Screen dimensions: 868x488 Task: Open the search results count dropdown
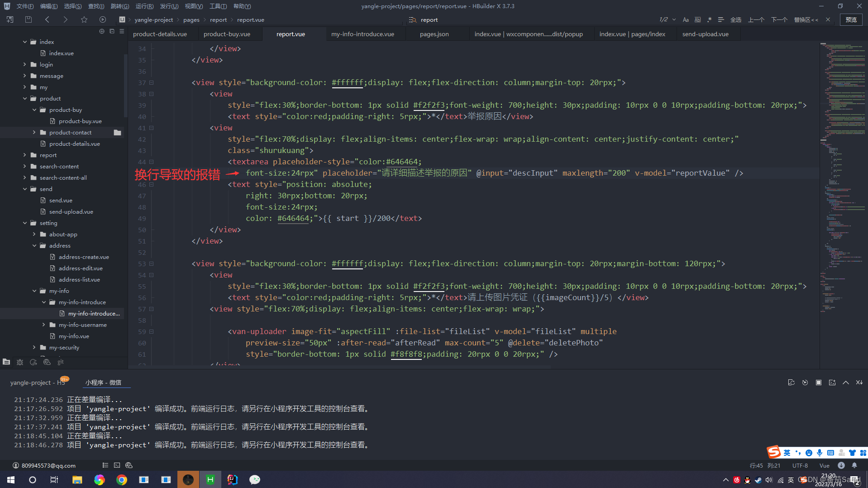pos(674,19)
